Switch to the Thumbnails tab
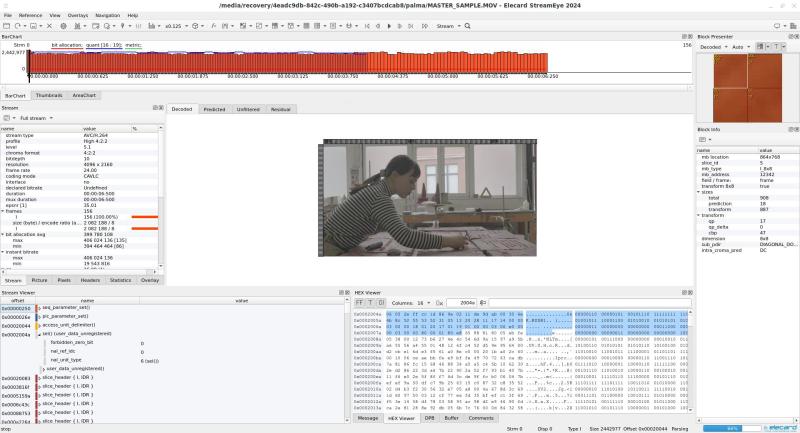 click(49, 95)
